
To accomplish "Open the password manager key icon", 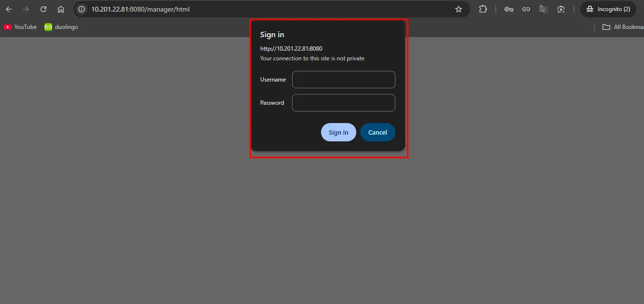I will (x=508, y=9).
